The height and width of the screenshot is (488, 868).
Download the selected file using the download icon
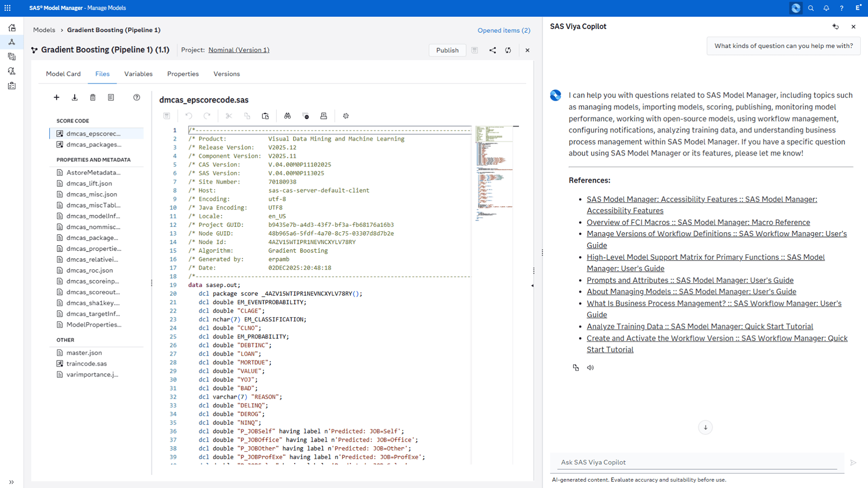(x=74, y=97)
